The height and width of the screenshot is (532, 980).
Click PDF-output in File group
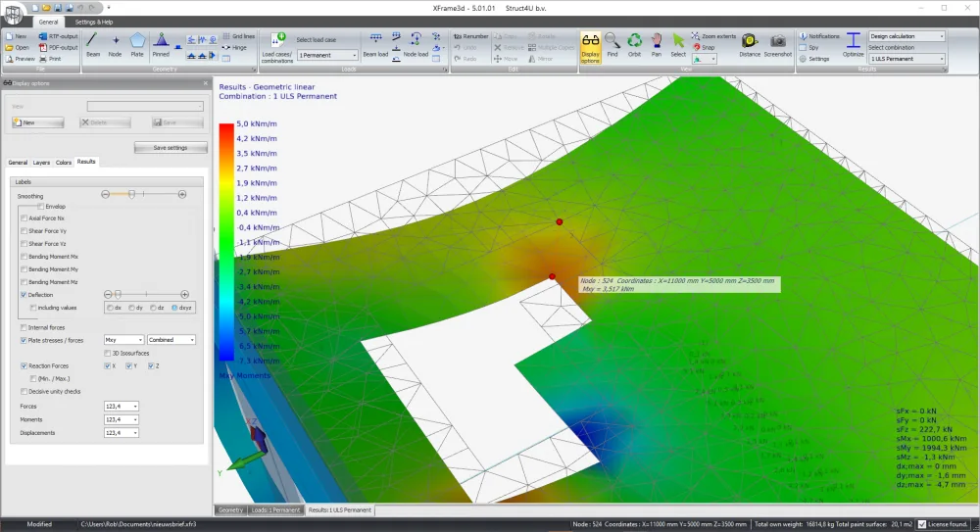(x=58, y=47)
